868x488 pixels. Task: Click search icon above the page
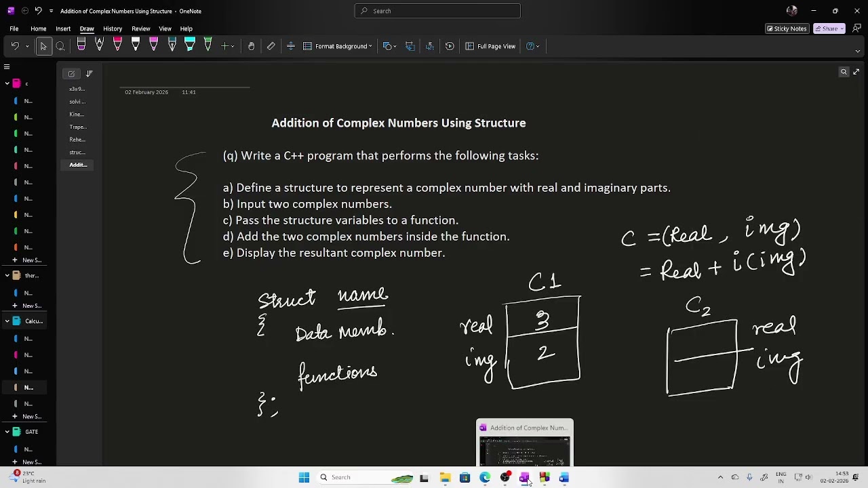[844, 72]
